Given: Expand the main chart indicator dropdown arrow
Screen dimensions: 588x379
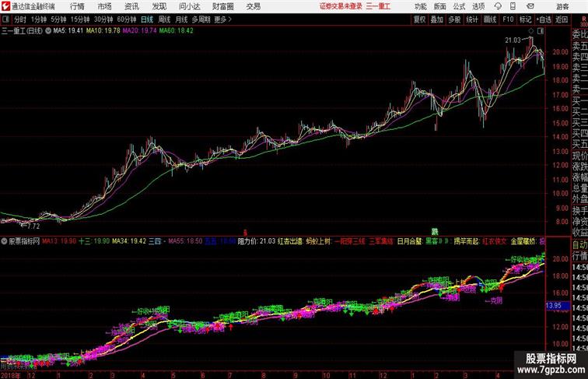Looking at the screenshot, I should (48, 31).
